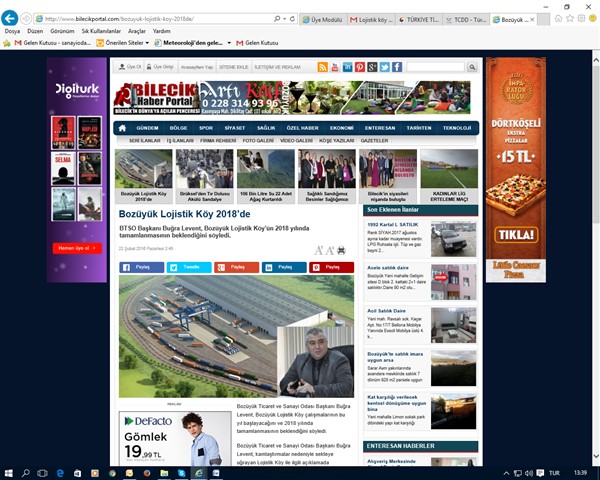Open the Facebook icon in the site header

[x=397, y=67]
